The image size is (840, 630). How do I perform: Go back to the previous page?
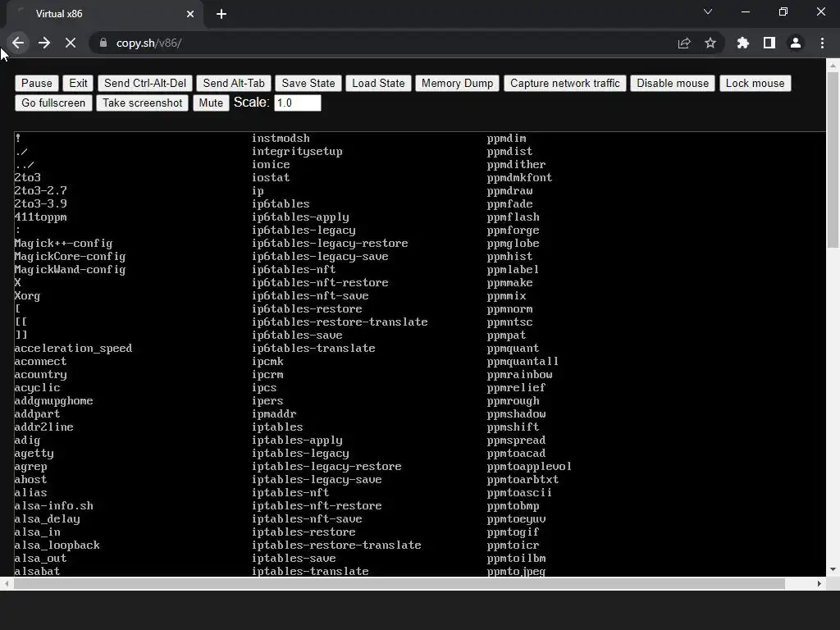pos(18,43)
